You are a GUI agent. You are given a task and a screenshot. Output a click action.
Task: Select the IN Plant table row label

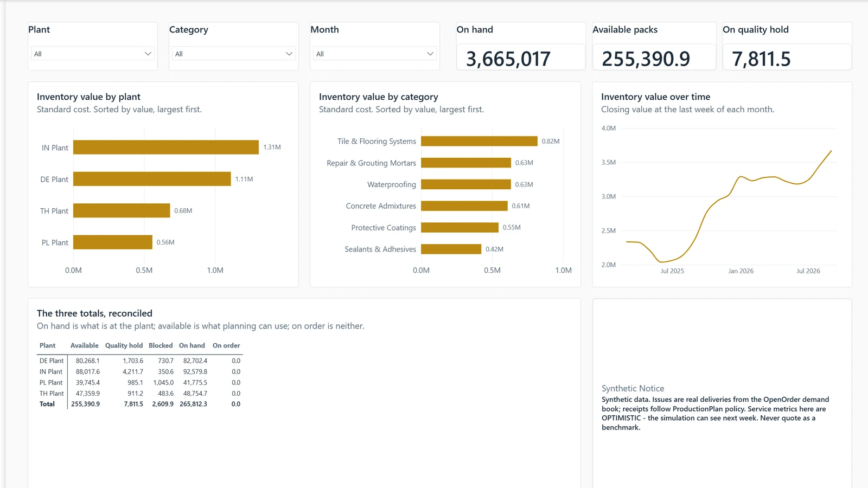coord(51,371)
